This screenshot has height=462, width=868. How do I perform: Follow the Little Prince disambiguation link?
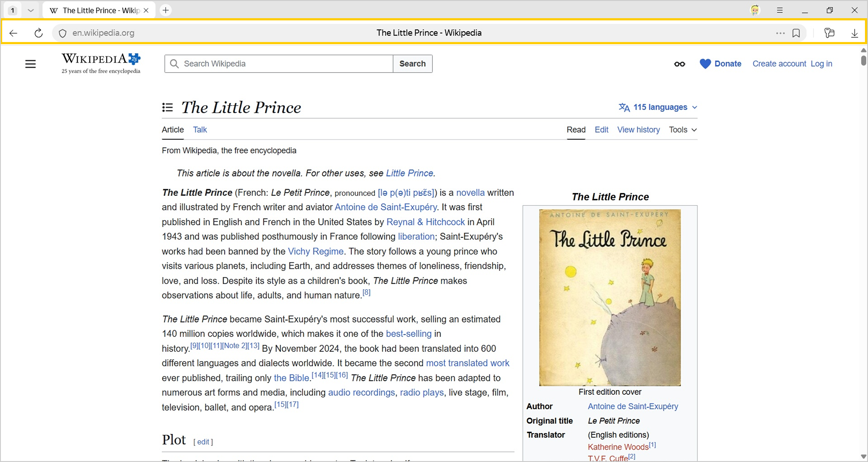[x=410, y=173]
